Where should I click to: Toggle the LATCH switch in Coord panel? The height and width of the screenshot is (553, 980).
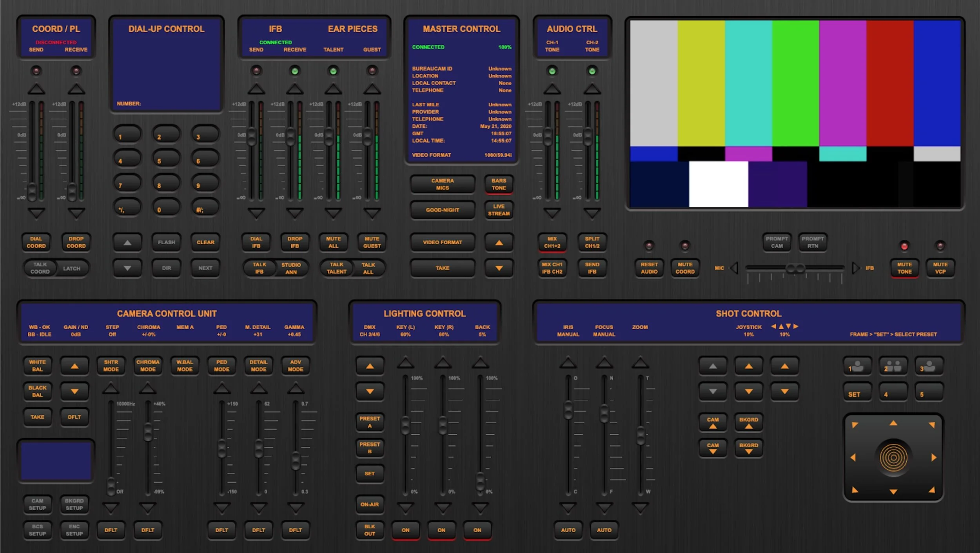pyautogui.click(x=72, y=268)
